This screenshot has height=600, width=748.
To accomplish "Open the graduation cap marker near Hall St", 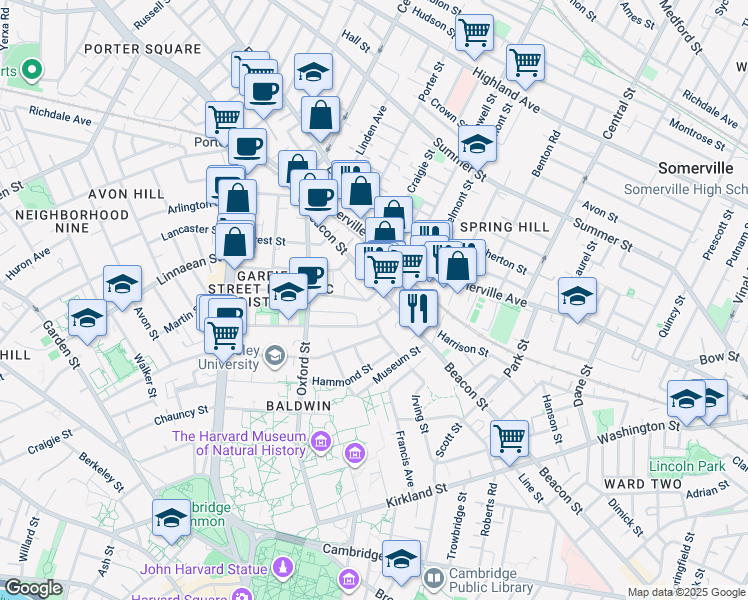I will pos(314,72).
